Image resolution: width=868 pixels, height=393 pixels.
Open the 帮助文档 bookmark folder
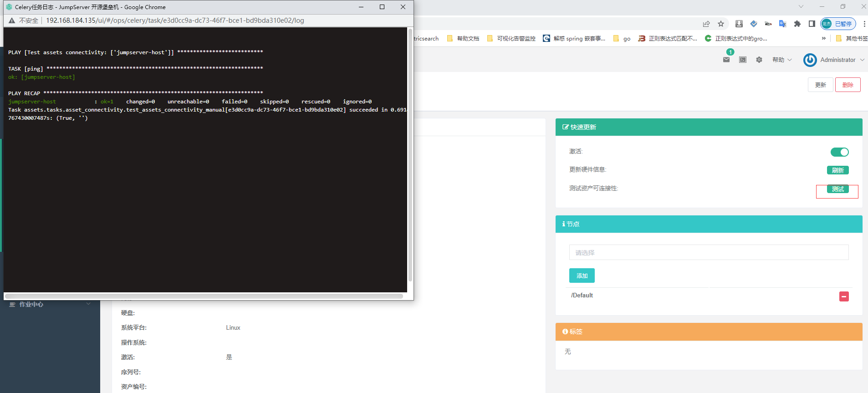[463, 38]
